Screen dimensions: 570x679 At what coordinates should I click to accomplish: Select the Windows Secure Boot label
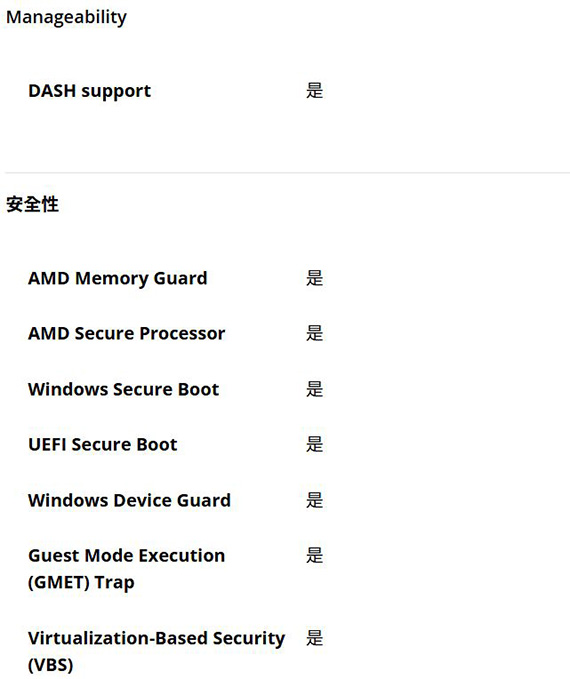click(123, 389)
